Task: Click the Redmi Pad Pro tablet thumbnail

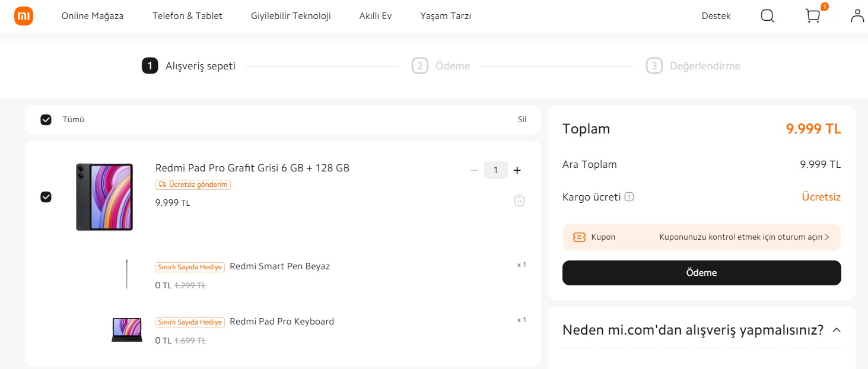Action: tap(104, 197)
